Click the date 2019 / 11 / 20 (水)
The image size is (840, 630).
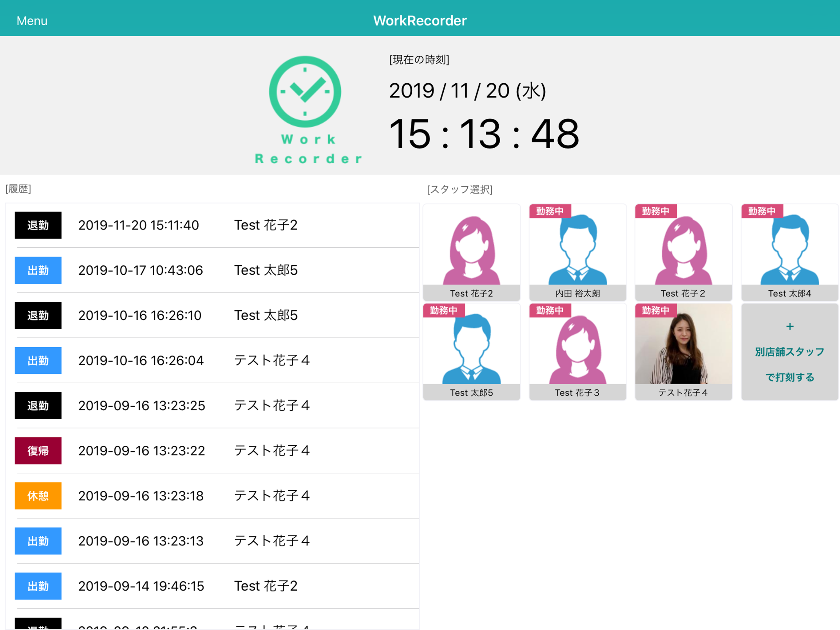[467, 91]
